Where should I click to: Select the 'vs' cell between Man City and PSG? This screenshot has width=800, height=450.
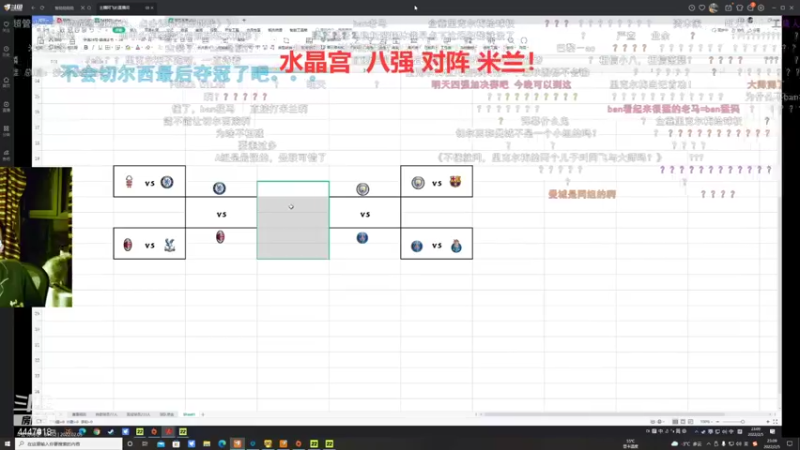pos(365,214)
